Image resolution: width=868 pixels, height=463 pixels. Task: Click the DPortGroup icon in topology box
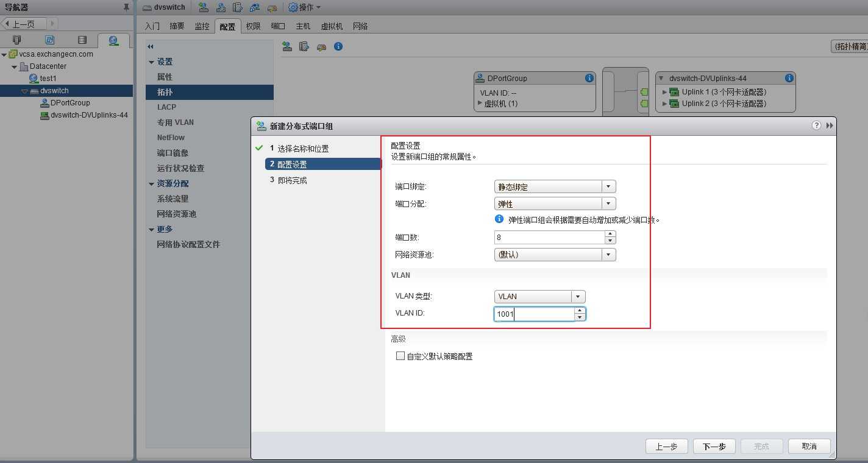click(480, 78)
